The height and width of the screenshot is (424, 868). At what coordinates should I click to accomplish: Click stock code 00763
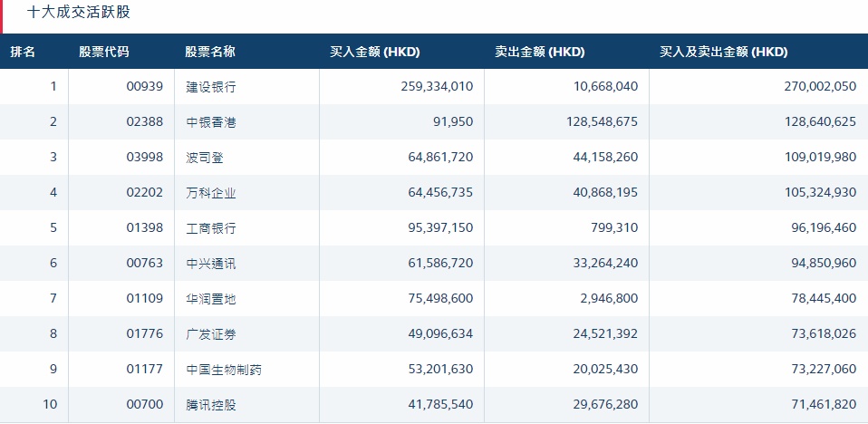(x=145, y=263)
